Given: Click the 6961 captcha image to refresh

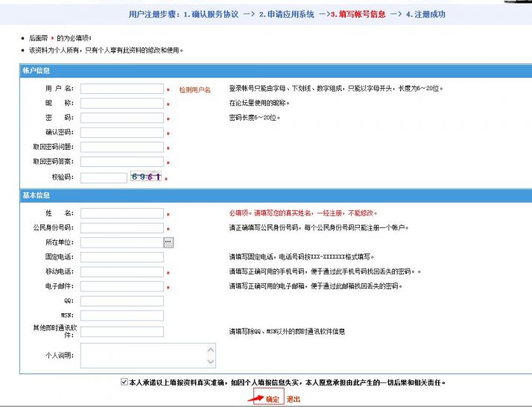Looking at the screenshot, I should point(146,177).
